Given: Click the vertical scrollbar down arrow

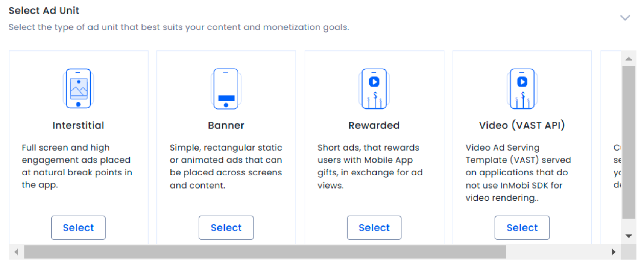Looking at the screenshot, I should (x=629, y=236).
